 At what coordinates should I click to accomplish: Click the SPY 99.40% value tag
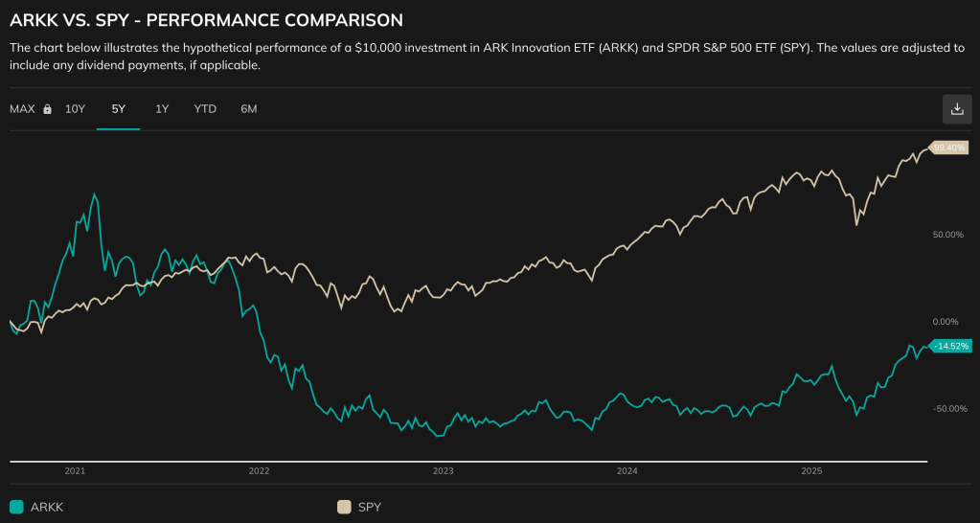[x=950, y=148]
